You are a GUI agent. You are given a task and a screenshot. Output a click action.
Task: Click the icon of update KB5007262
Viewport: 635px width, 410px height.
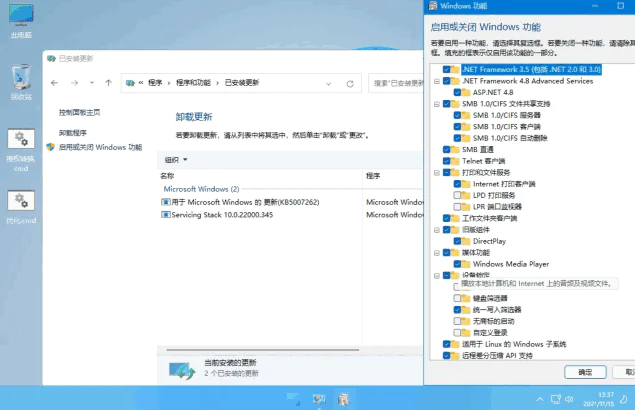coord(166,202)
